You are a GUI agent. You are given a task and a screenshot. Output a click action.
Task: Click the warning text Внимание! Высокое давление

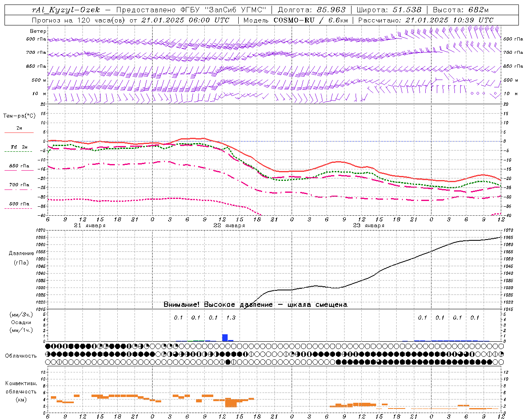coord(218,305)
